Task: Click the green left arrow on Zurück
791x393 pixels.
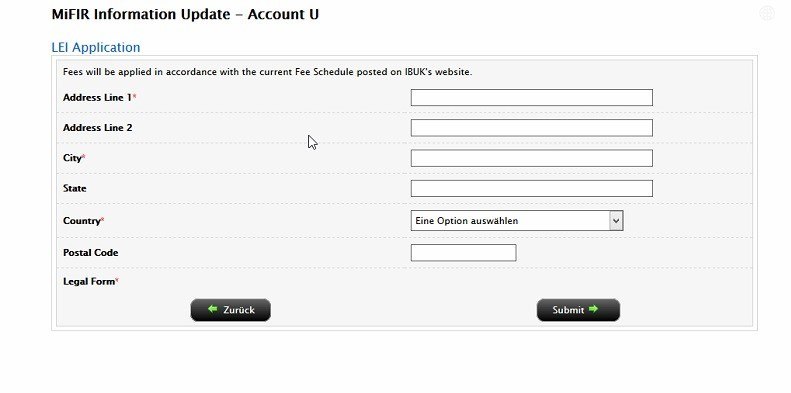Action: [x=212, y=309]
